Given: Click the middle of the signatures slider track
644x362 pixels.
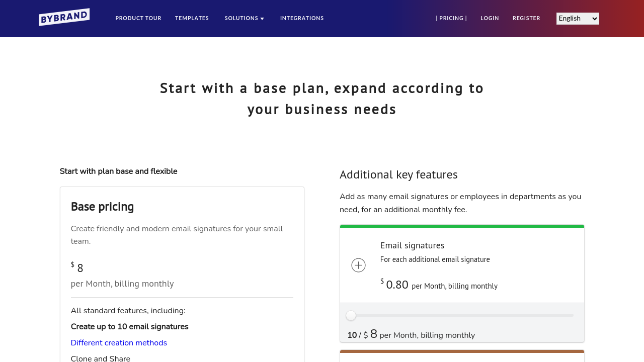Looking at the screenshot, I should point(462,315).
